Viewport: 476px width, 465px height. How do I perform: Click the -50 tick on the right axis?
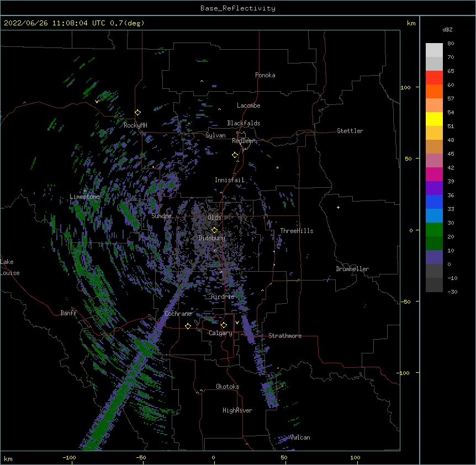(405, 302)
